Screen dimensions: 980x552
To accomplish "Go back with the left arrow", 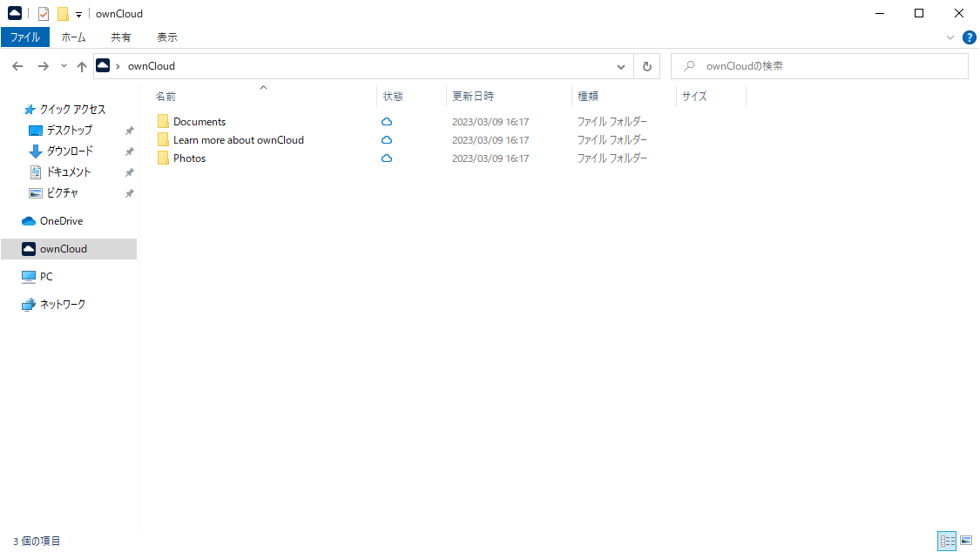I will [17, 66].
